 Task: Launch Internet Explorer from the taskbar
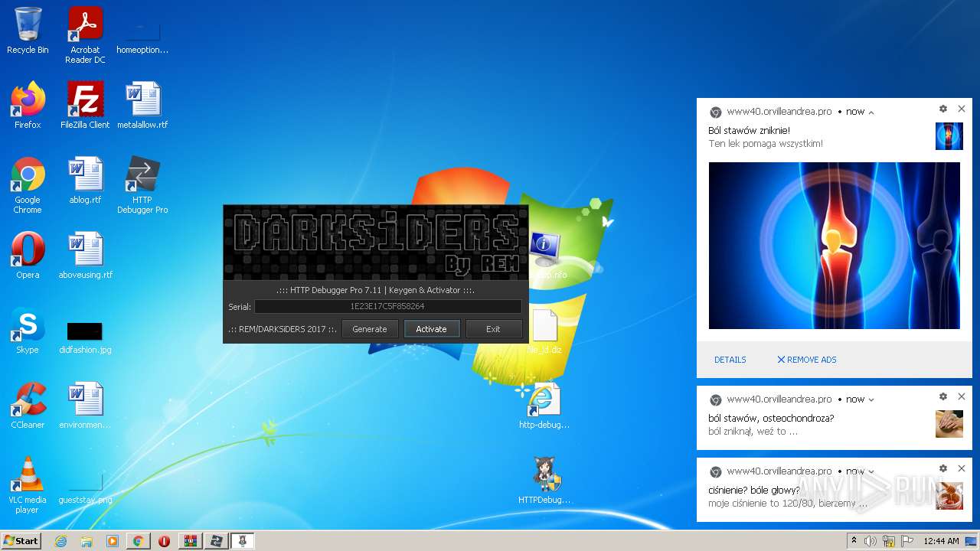click(60, 541)
